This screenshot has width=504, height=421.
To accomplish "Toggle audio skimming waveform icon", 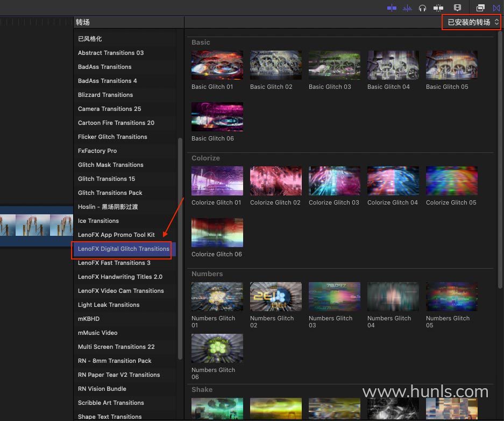I will pyautogui.click(x=408, y=8).
